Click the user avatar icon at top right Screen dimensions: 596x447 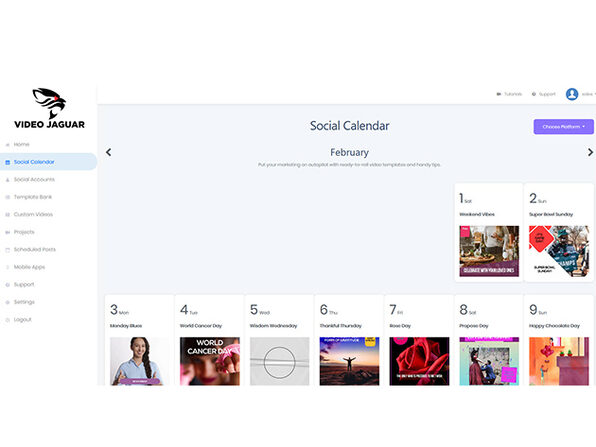pyautogui.click(x=572, y=94)
